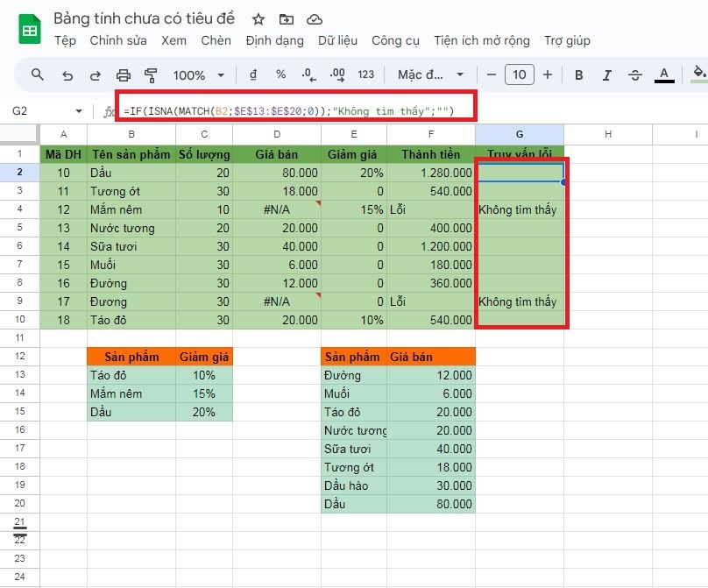The height and width of the screenshot is (588, 708).
Task: Click the Nước tương cell in row 5
Action: pos(131,228)
